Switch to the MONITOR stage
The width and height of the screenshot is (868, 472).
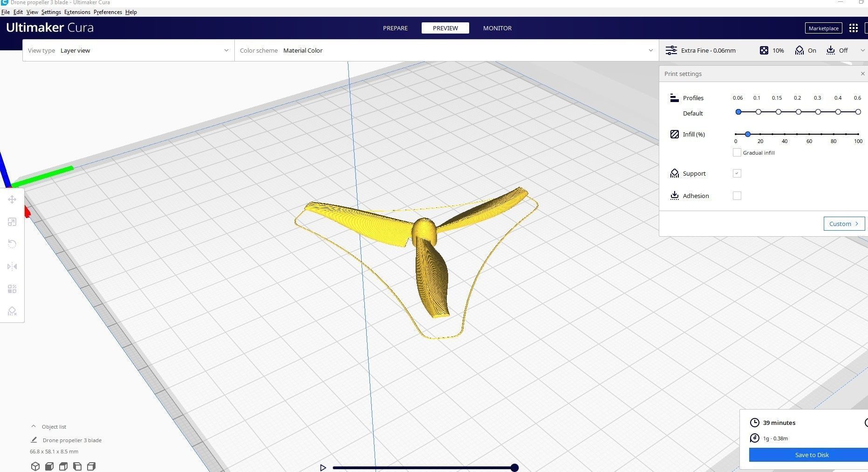pyautogui.click(x=497, y=28)
